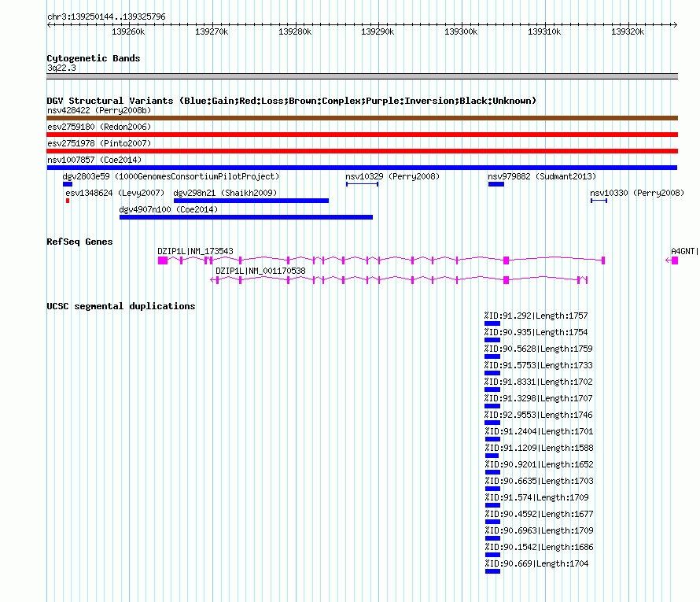Image resolution: width=700 pixels, height=602 pixels.
Task: Click the %ID:90.6963|Length:1709 duplication bar
Action: (492, 537)
